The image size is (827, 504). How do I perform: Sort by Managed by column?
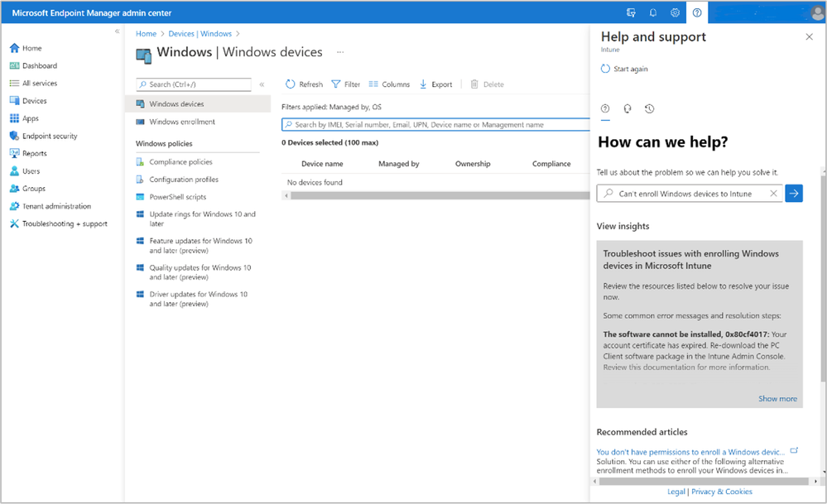pos(399,164)
